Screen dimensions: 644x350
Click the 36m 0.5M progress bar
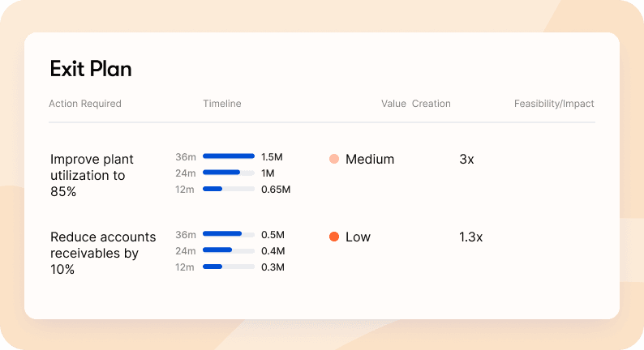[x=229, y=234]
